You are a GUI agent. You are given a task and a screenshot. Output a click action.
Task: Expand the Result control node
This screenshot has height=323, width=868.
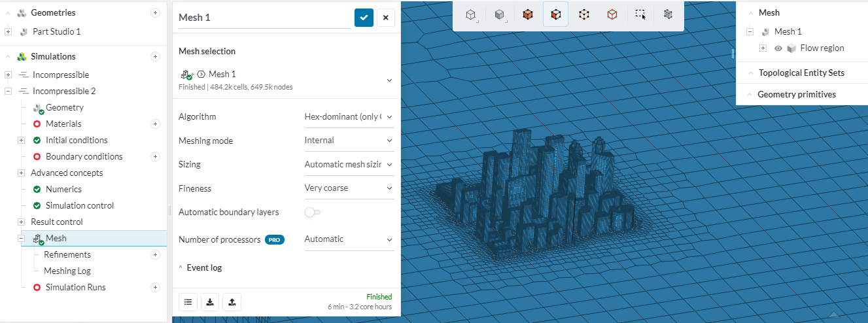[22, 222]
